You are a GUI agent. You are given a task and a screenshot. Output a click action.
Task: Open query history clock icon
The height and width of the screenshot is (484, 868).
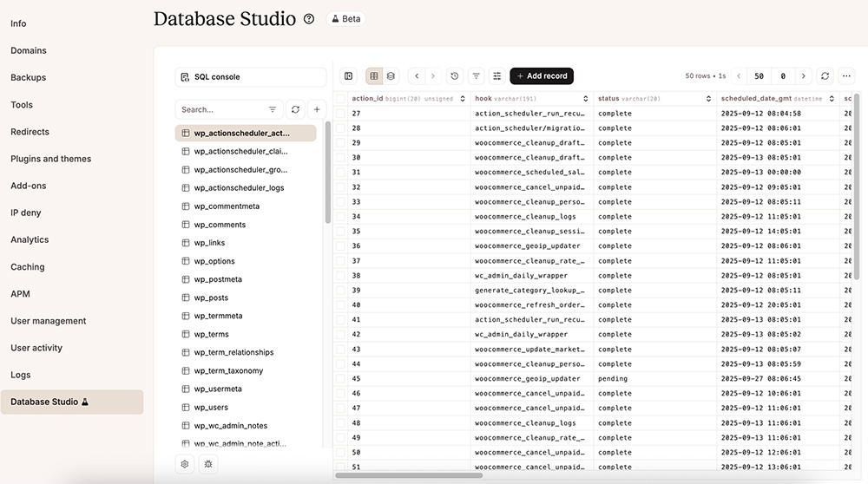pos(455,75)
